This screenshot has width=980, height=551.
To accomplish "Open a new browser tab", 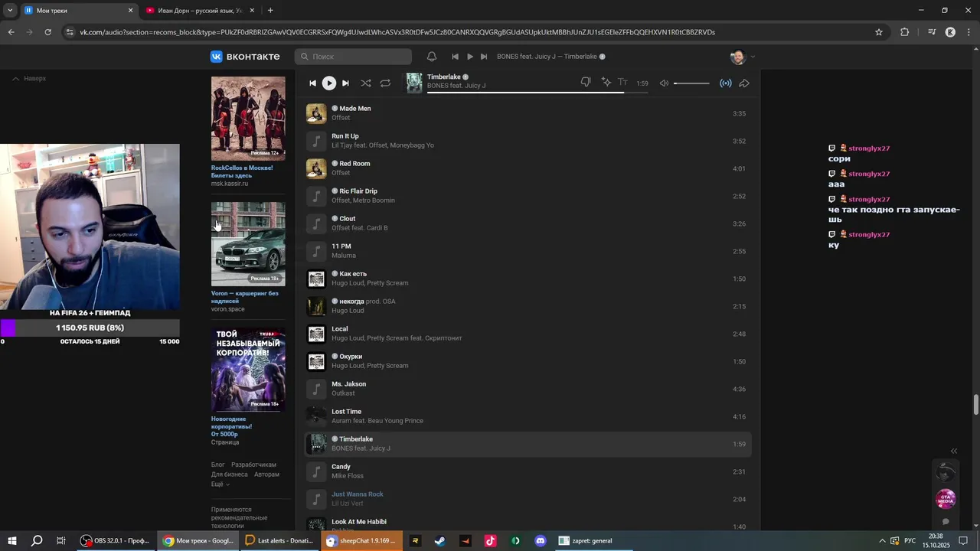I will (x=270, y=11).
